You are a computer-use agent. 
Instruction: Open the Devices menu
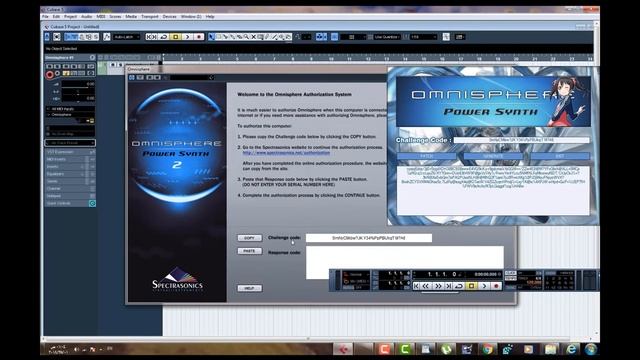[169, 17]
